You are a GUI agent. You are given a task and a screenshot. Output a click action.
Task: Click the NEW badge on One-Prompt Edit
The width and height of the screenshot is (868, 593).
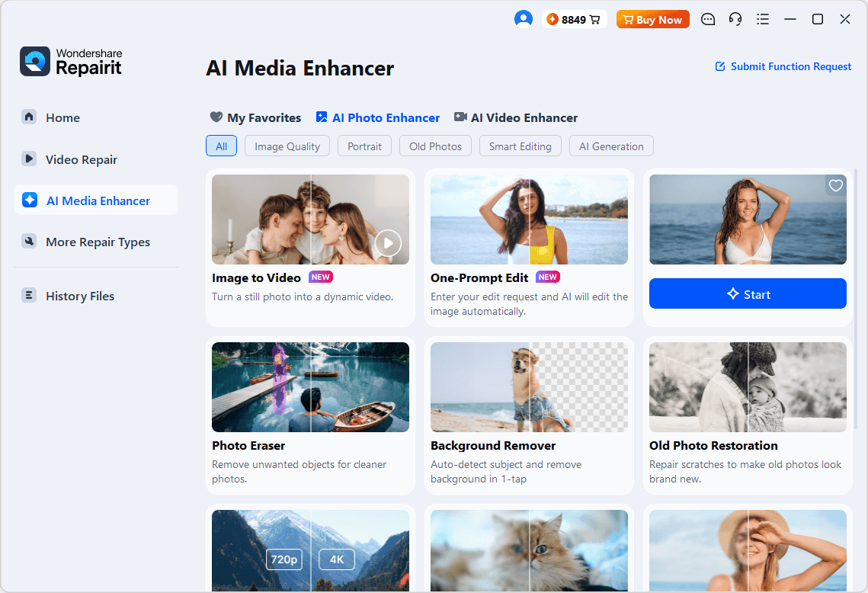[547, 277]
